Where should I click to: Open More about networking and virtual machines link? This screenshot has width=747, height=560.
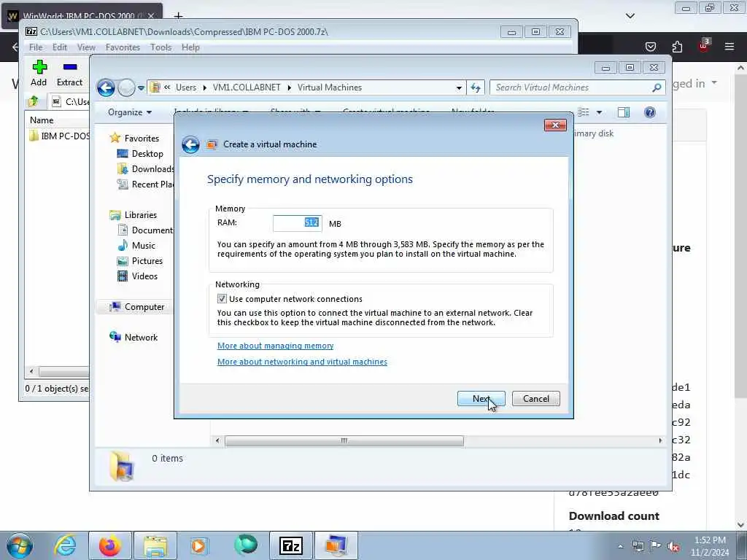(x=302, y=362)
